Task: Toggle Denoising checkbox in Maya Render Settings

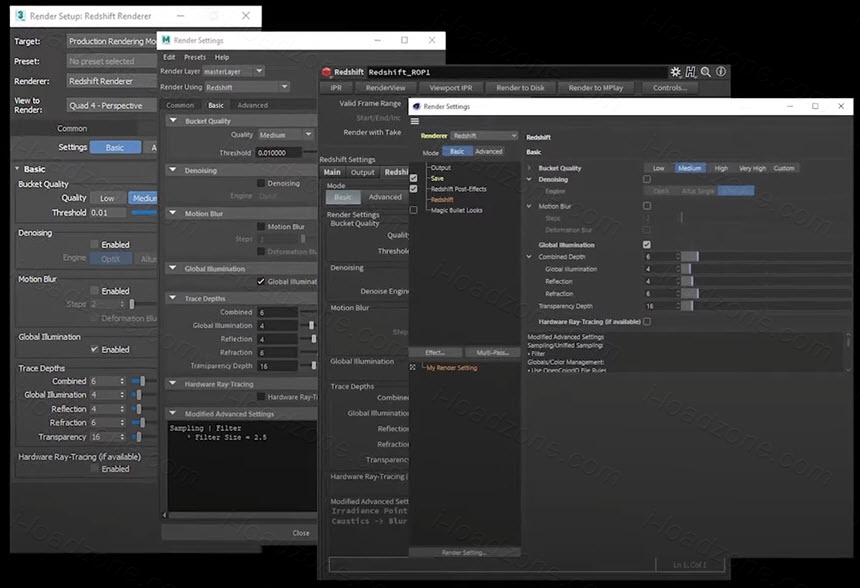Action: 261,183
